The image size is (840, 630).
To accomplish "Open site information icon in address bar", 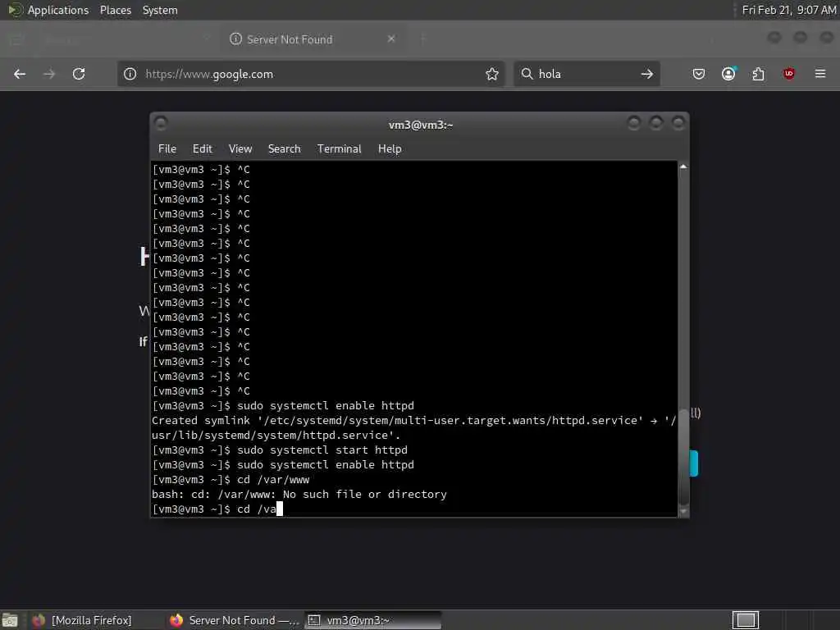I will (x=130, y=74).
